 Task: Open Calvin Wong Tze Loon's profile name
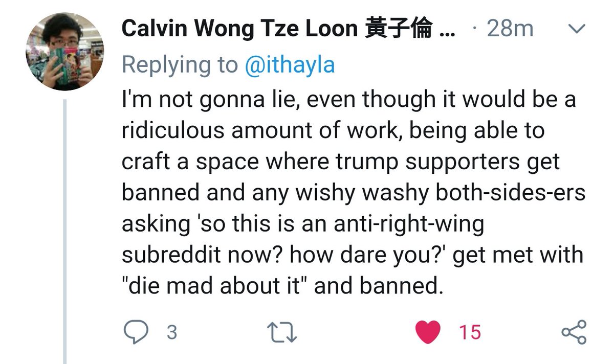click(240, 29)
